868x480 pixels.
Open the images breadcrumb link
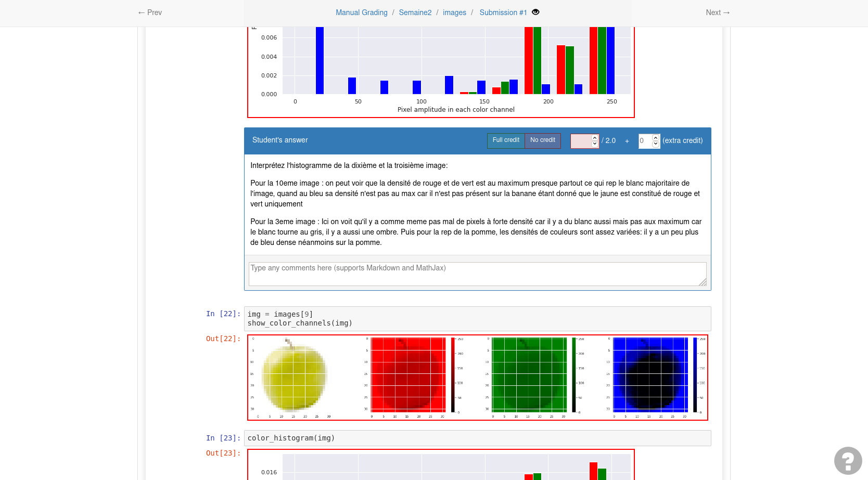point(454,12)
